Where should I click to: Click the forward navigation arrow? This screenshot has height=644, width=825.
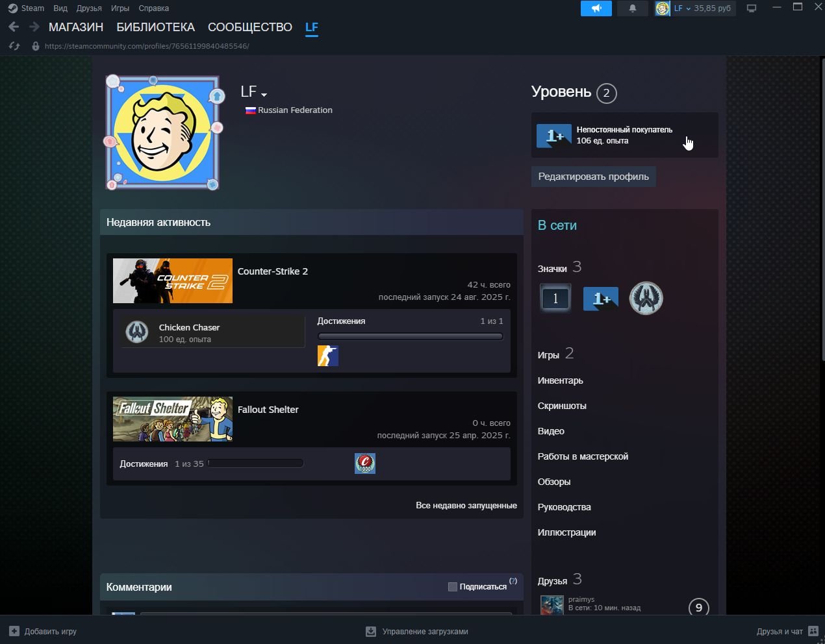click(34, 27)
